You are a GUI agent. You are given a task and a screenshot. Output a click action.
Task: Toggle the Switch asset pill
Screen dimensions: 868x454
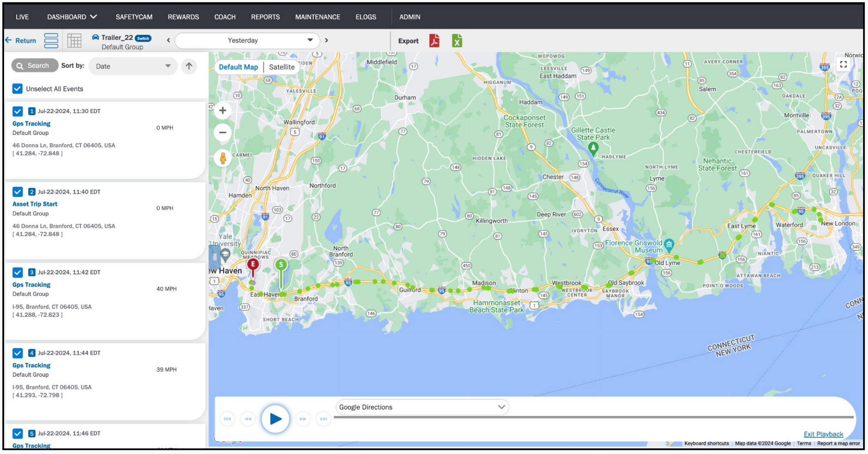(x=143, y=38)
